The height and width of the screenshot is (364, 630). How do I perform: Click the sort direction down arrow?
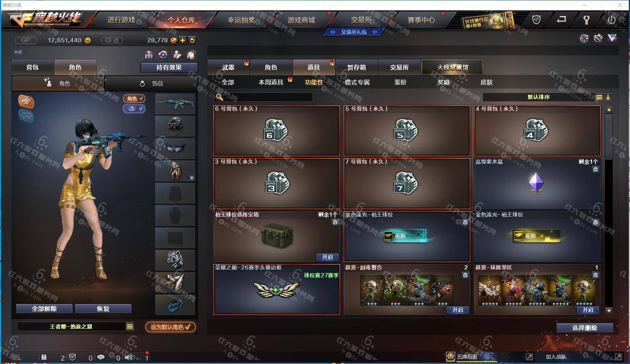[x=608, y=97]
